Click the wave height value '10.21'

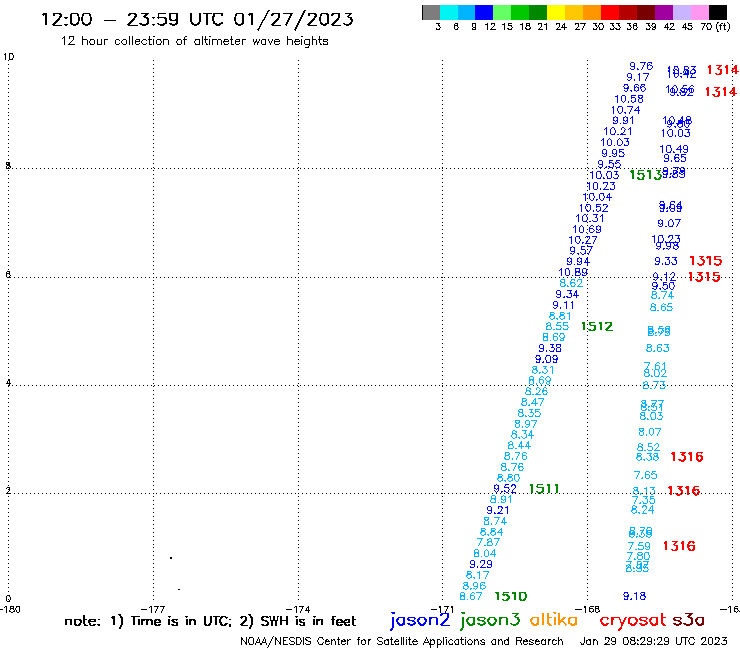618,131
